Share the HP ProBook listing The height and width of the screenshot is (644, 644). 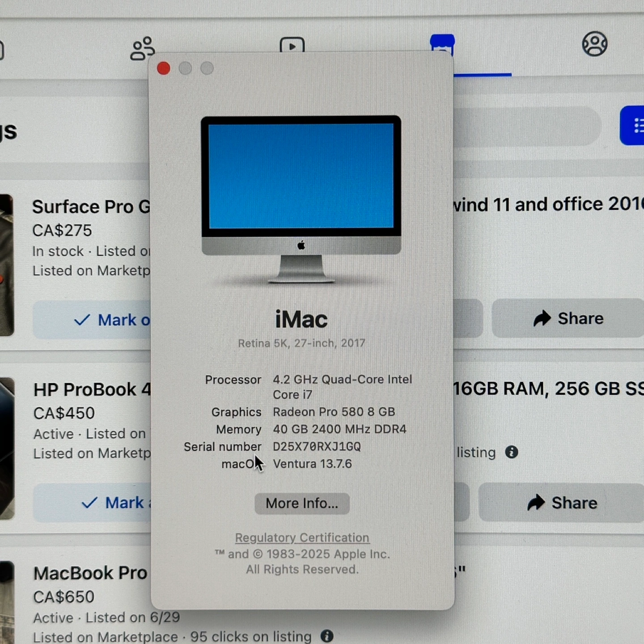coord(561,503)
